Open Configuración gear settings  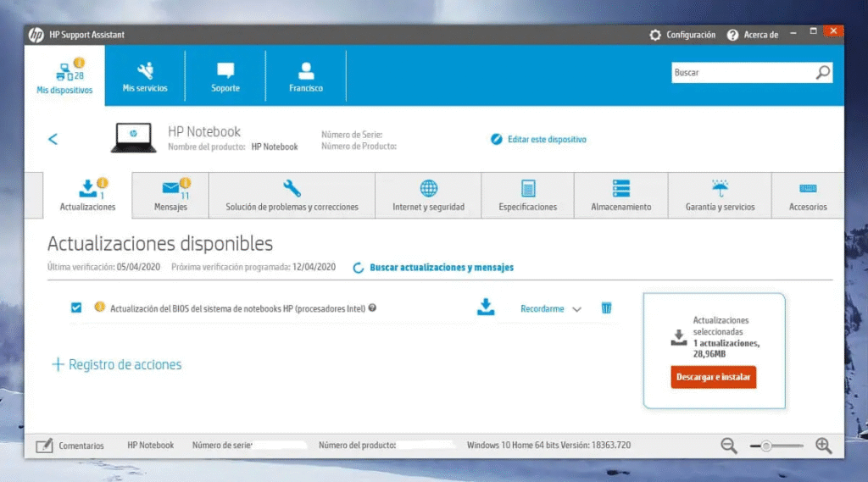point(655,35)
